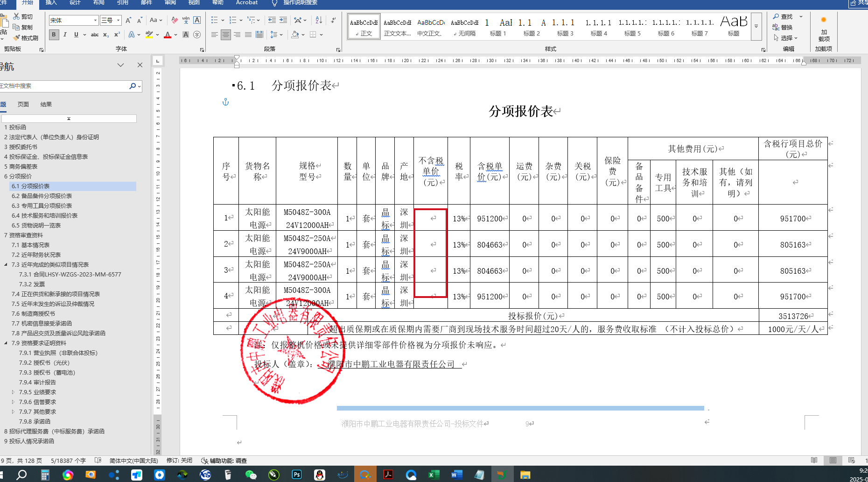
Task: Expand the styles gallery more button
Action: (x=756, y=26)
